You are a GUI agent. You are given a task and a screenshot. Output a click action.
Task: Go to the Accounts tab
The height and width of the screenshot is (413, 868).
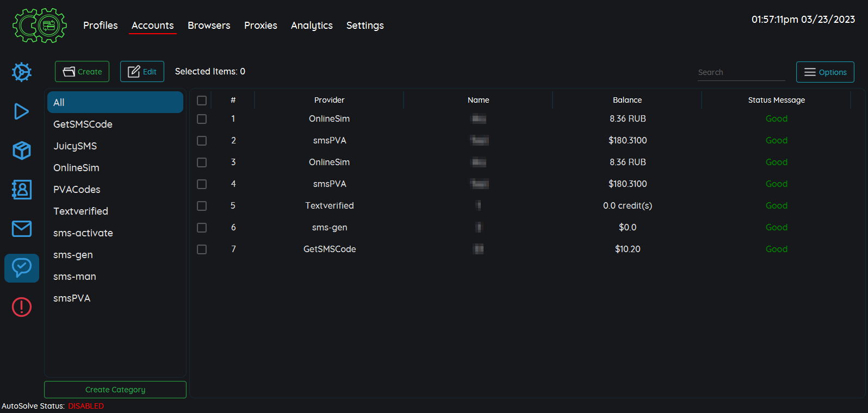point(153,26)
